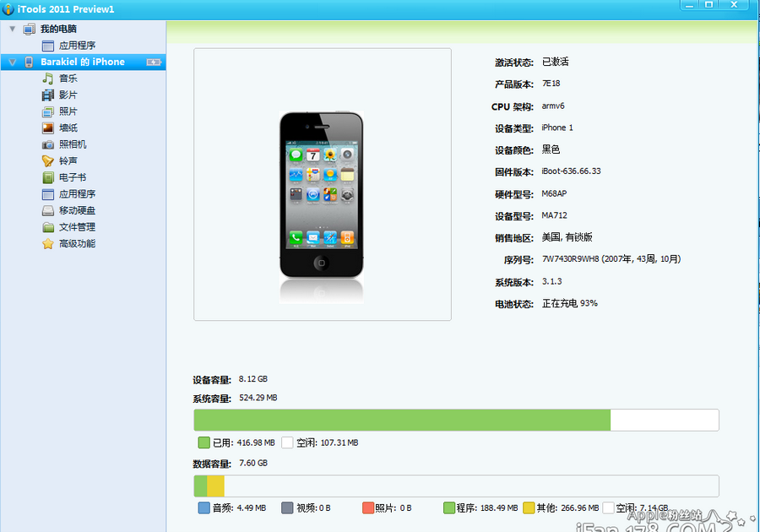Click the gray 视频 legend swatch
The width and height of the screenshot is (760, 532).
point(287,508)
